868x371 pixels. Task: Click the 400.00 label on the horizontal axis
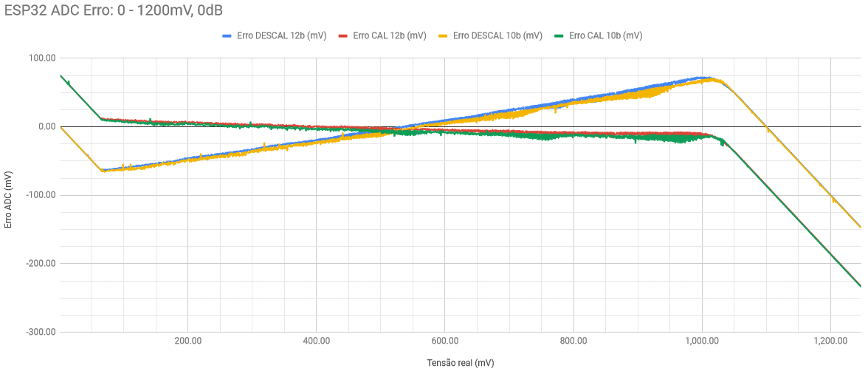coord(316,341)
